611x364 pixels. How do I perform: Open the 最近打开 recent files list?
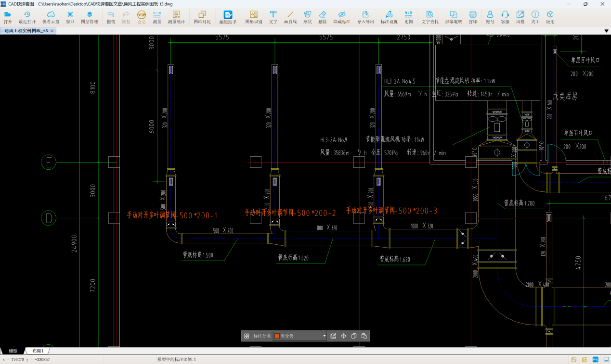(27, 17)
